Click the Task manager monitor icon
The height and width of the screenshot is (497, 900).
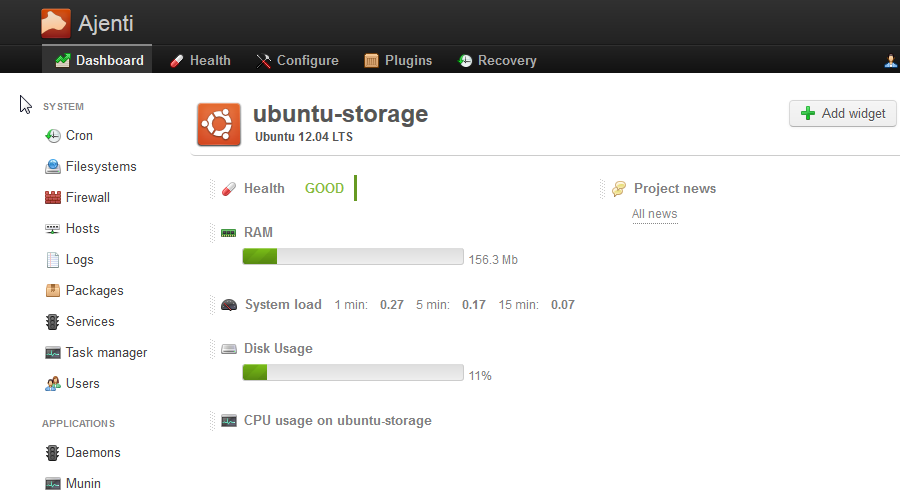[53, 353]
